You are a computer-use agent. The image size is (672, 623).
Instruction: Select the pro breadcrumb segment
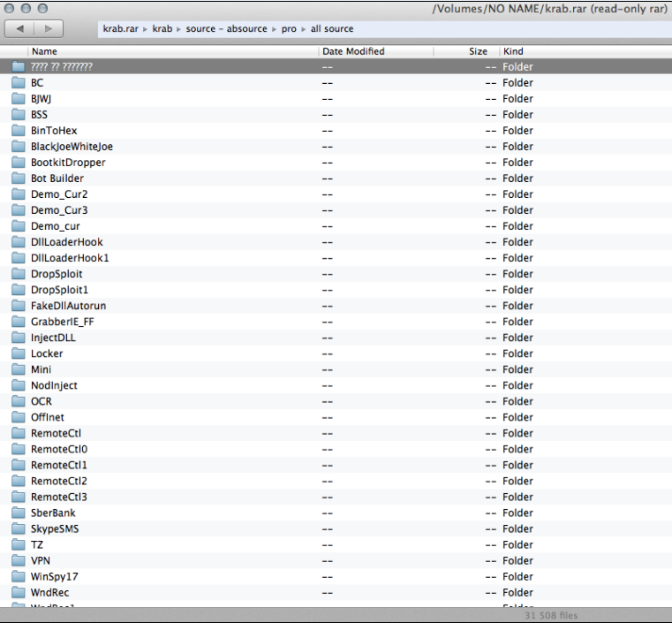click(x=289, y=29)
